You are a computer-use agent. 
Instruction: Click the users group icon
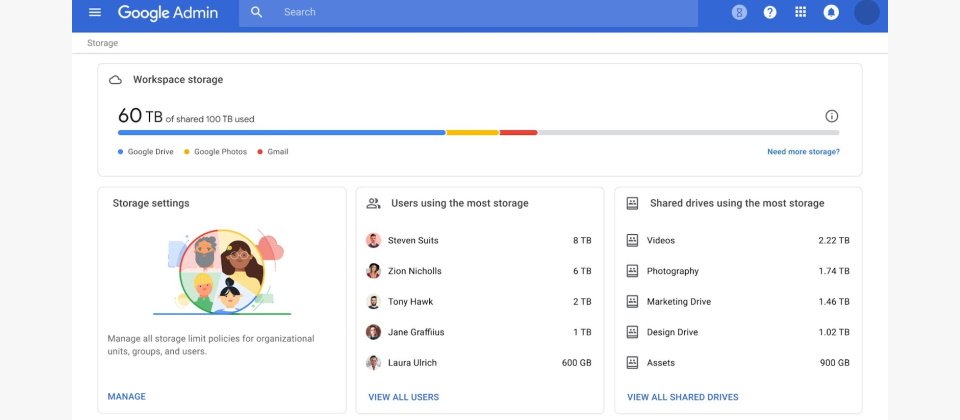point(373,203)
